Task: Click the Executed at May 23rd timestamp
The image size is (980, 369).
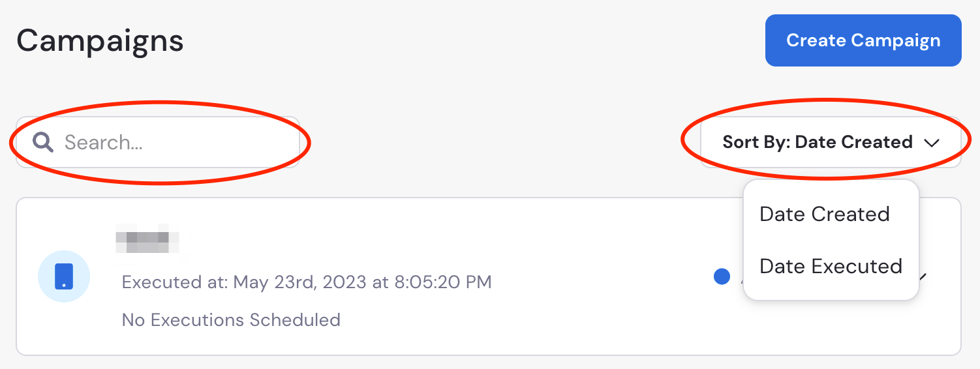Action: pos(307,282)
